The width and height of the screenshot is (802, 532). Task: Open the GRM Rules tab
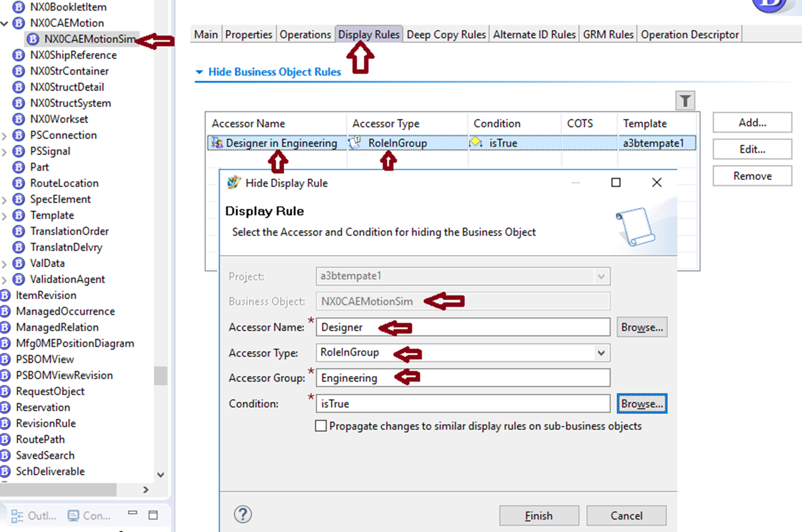point(608,35)
